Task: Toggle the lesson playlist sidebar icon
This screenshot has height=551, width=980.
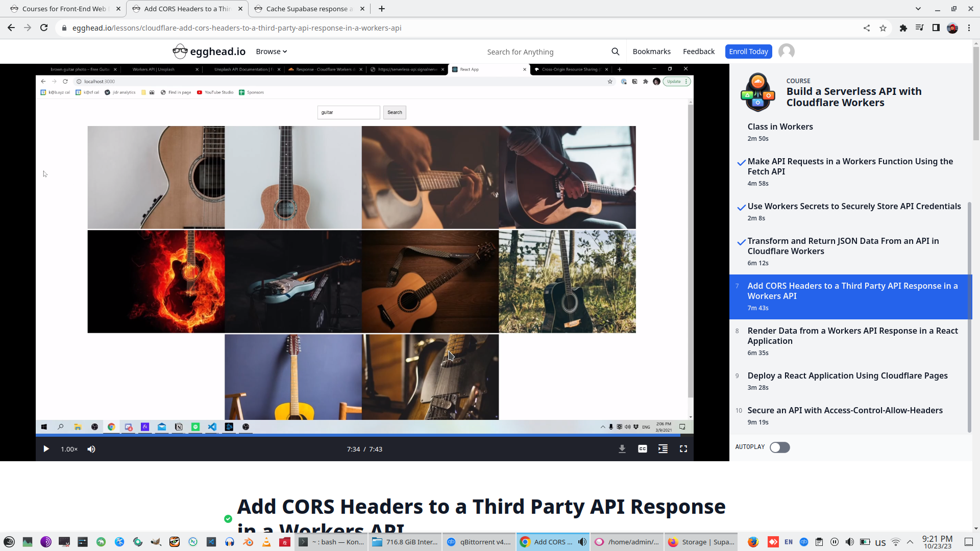Action: pos(663,449)
